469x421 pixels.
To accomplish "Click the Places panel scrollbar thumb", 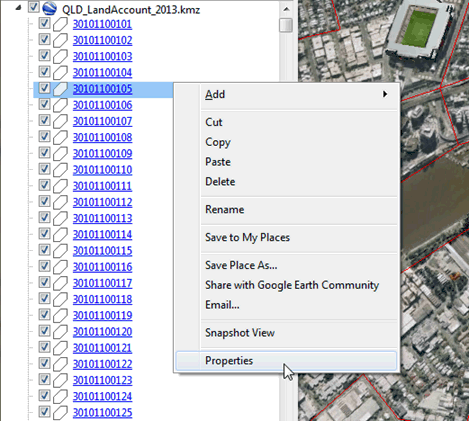I will pos(286,25).
